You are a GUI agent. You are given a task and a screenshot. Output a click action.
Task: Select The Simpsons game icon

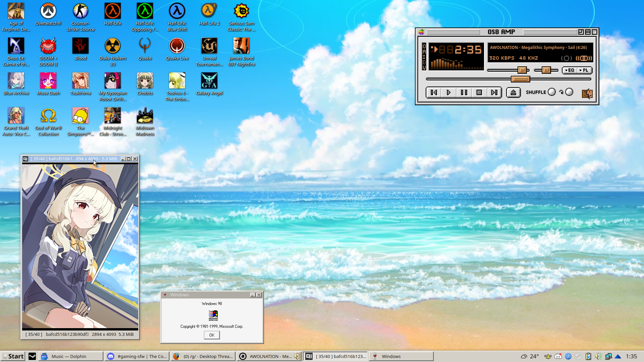[80, 122]
